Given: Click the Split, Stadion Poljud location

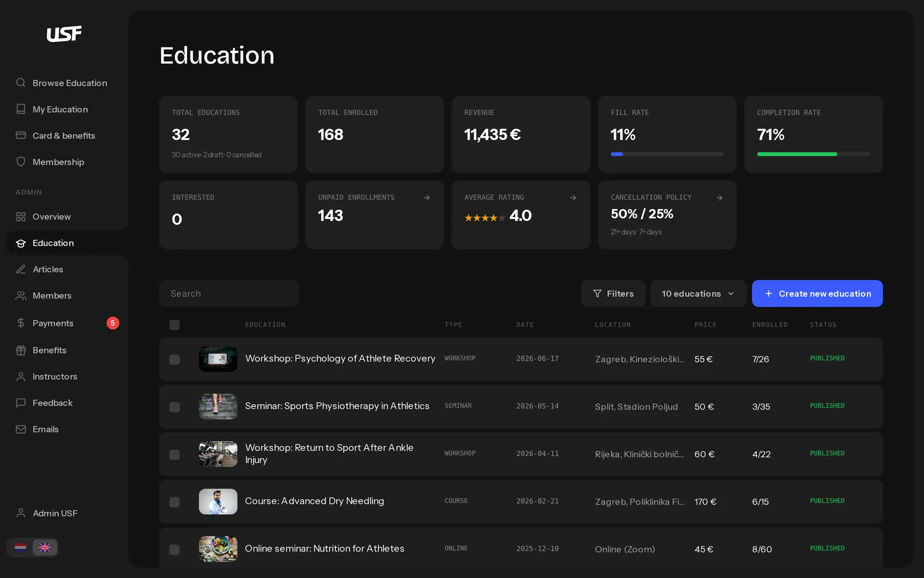Looking at the screenshot, I should pos(636,407).
